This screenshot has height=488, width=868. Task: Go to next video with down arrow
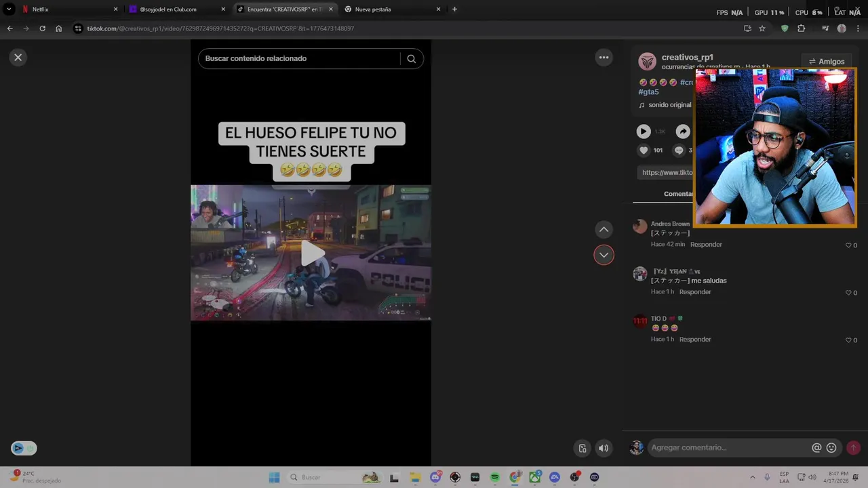pos(604,255)
